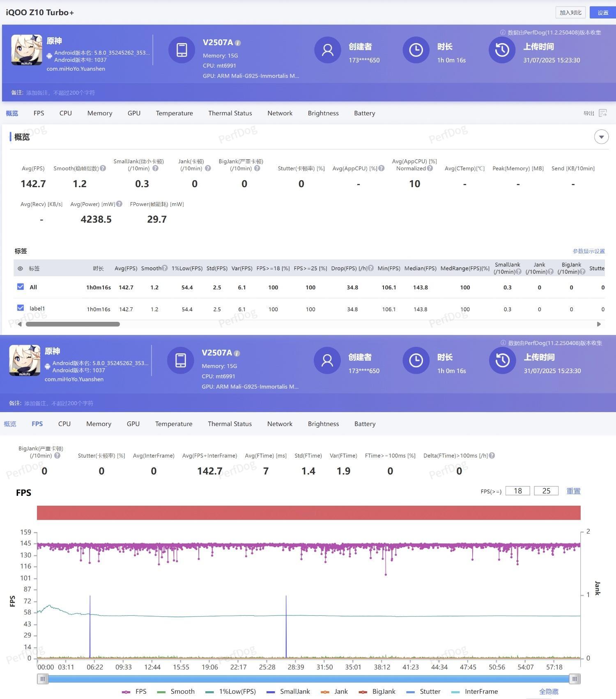Click the lower 时长 clock icon

click(416, 360)
